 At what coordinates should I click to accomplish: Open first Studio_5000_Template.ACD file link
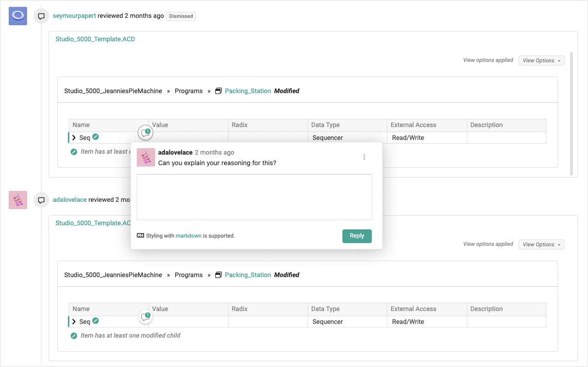coord(95,39)
